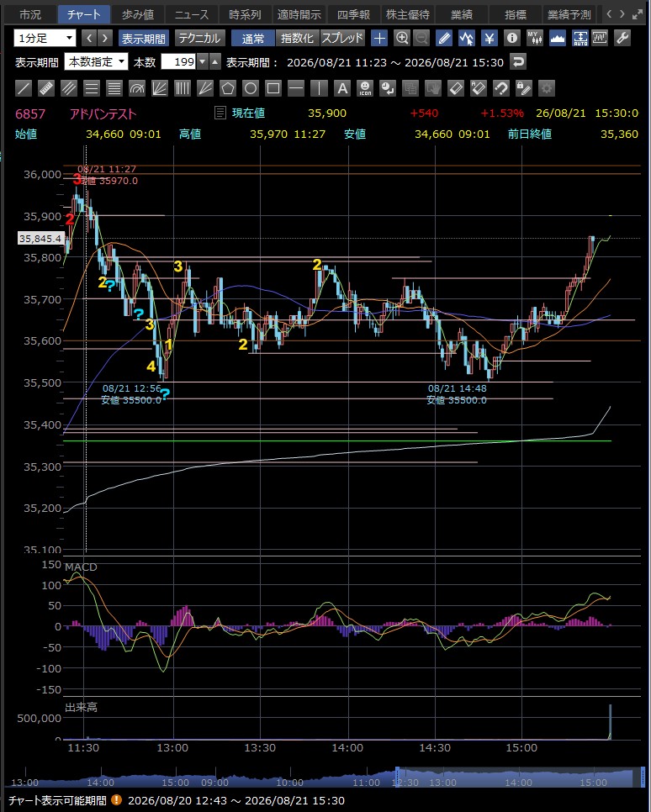Click the MACD indicator label
The width and height of the screenshot is (651, 812).
pos(81,567)
